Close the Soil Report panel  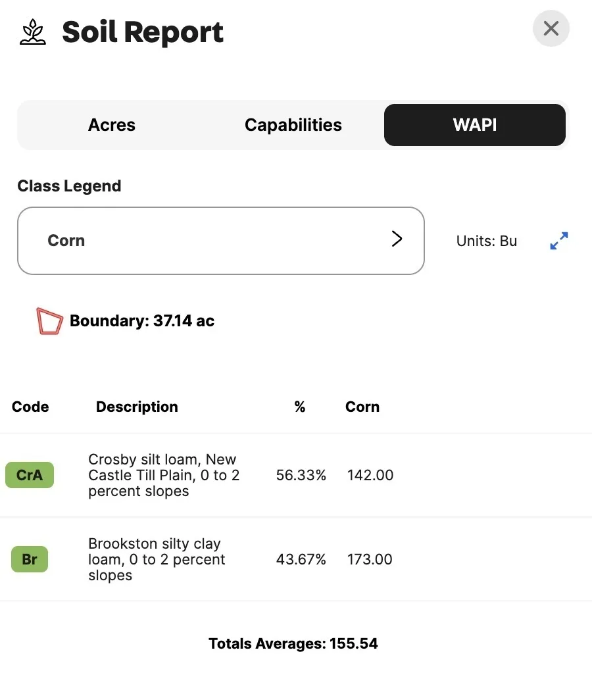pos(551,28)
